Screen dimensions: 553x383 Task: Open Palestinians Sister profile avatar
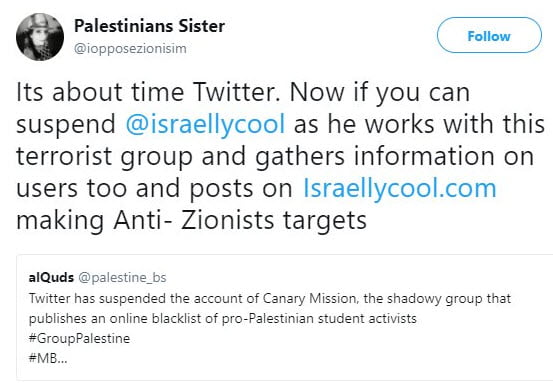[40, 37]
